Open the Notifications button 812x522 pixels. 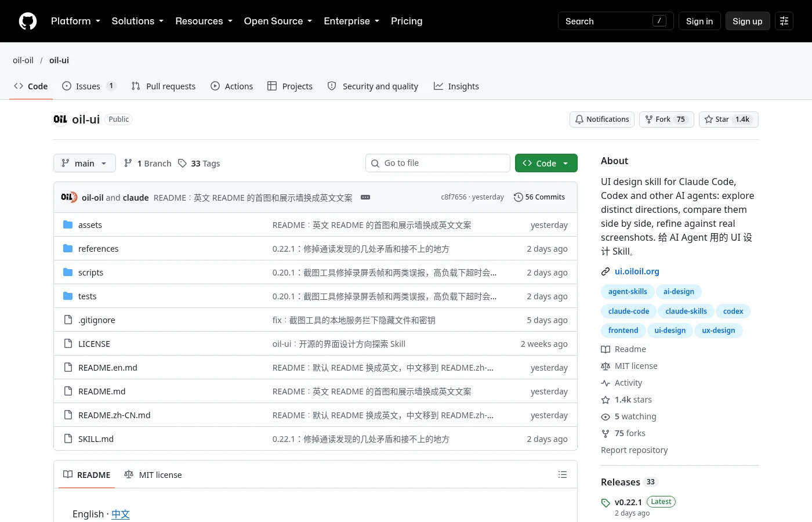(x=602, y=119)
